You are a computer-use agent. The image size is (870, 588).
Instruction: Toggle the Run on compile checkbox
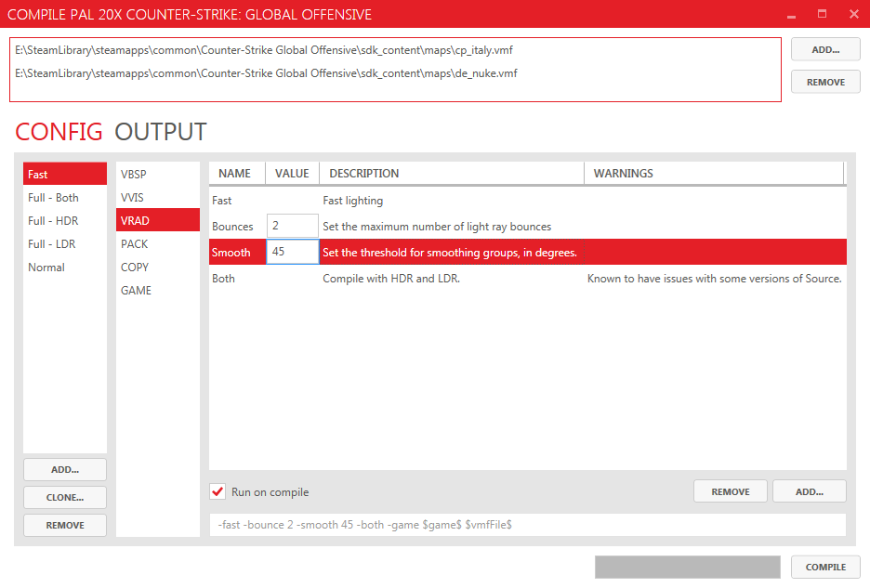click(x=217, y=491)
